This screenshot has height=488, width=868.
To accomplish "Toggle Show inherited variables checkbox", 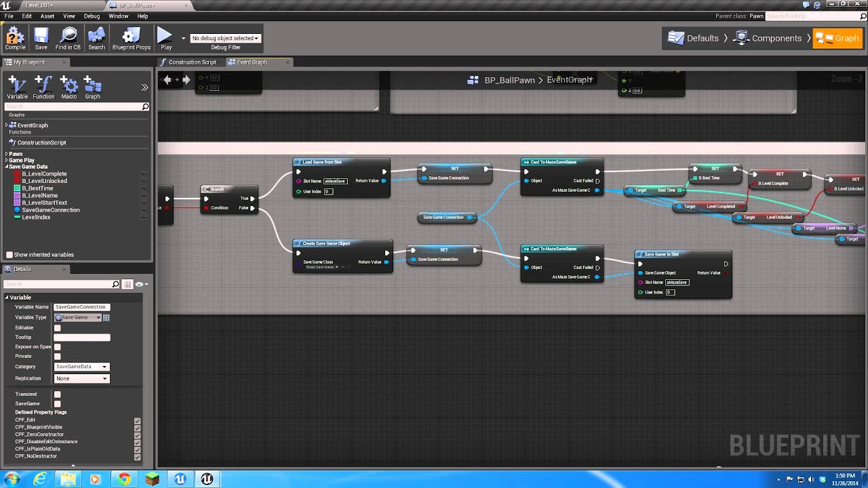I will click(9, 255).
